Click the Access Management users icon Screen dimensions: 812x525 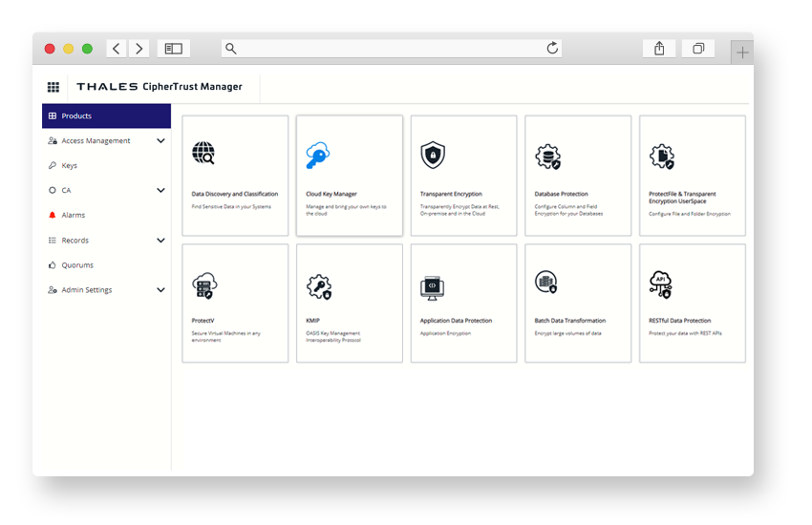[x=53, y=140]
